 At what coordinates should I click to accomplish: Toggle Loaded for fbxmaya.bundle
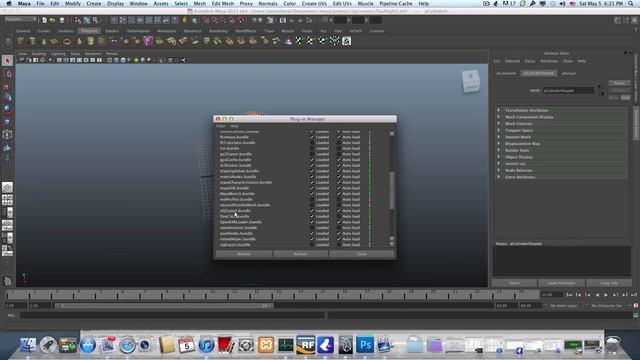(312, 137)
